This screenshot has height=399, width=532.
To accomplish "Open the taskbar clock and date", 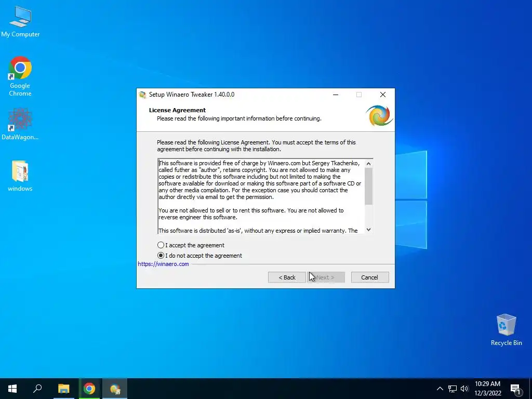I will [487, 389].
